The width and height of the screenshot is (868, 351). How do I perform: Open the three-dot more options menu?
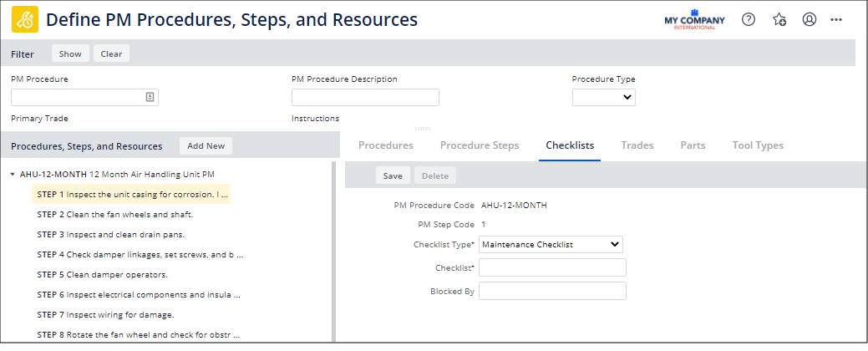pyautogui.click(x=836, y=19)
